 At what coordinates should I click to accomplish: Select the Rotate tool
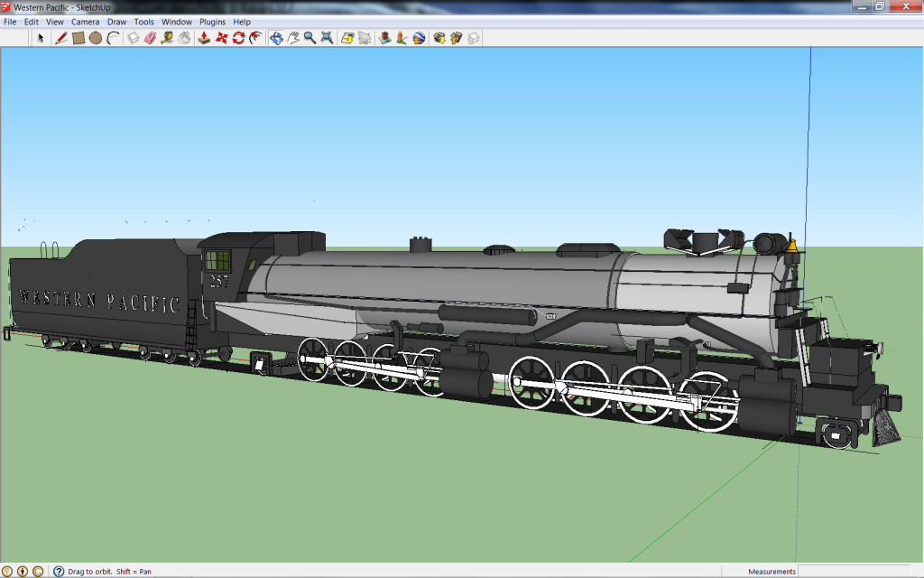[x=238, y=38]
